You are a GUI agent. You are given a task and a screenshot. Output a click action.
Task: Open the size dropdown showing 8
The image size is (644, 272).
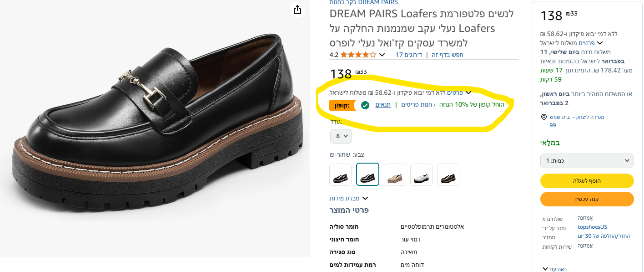pos(341,136)
